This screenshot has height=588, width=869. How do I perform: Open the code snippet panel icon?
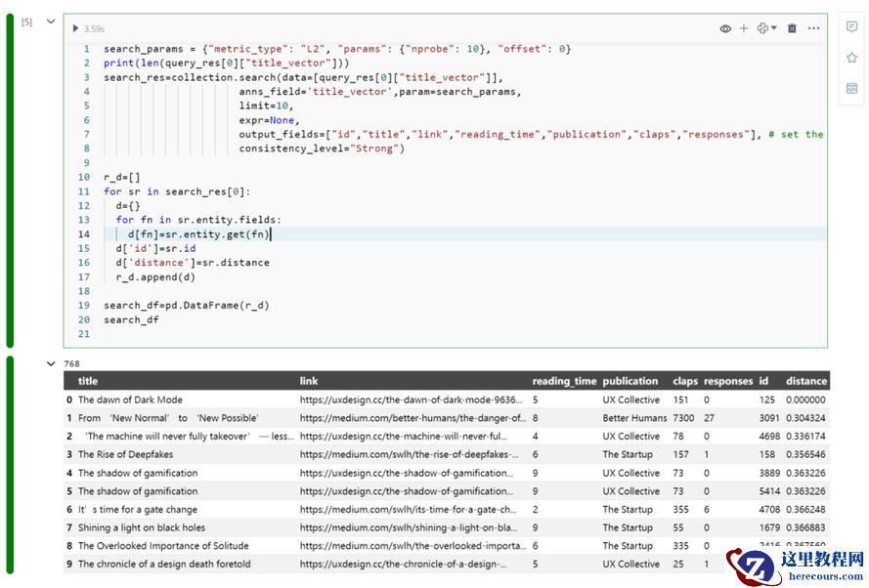(851, 89)
